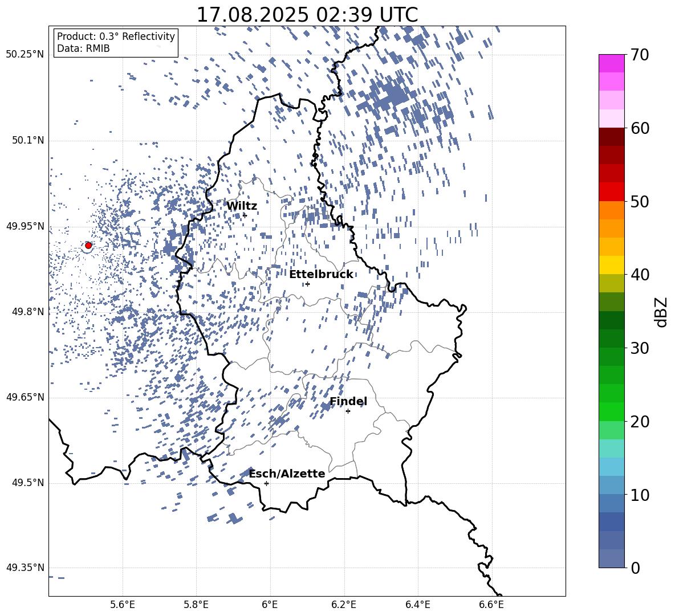This screenshot has width=675, height=616.
Task: Click the 6°E longitude label
Action: coord(270,605)
